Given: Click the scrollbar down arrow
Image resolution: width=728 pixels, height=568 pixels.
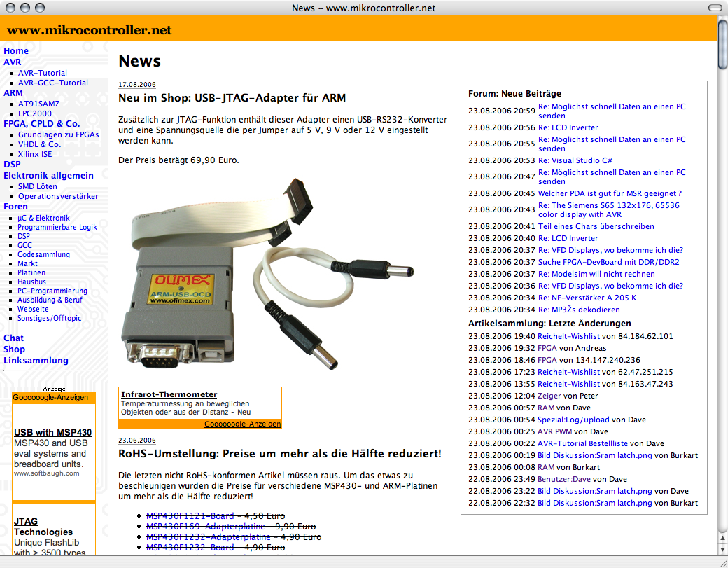Looking at the screenshot, I should tap(722, 549).
